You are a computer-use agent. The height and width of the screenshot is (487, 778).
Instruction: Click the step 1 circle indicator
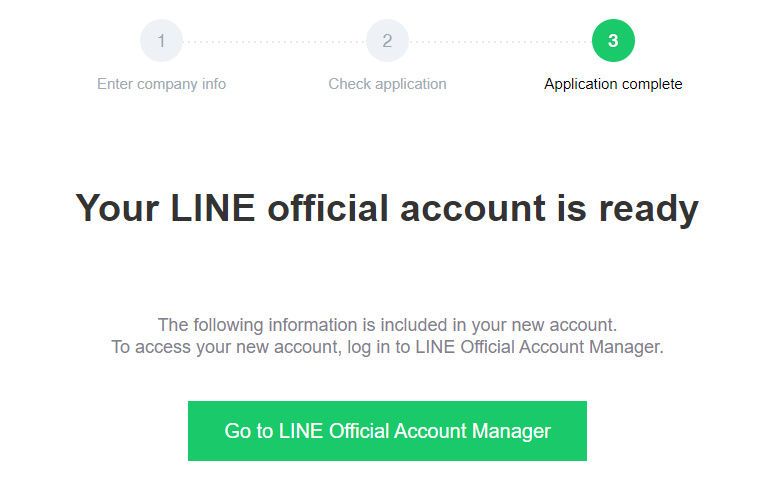161,41
